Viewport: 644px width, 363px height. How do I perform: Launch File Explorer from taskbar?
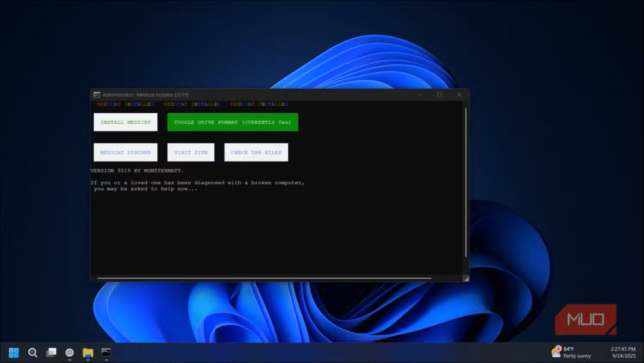tap(88, 352)
